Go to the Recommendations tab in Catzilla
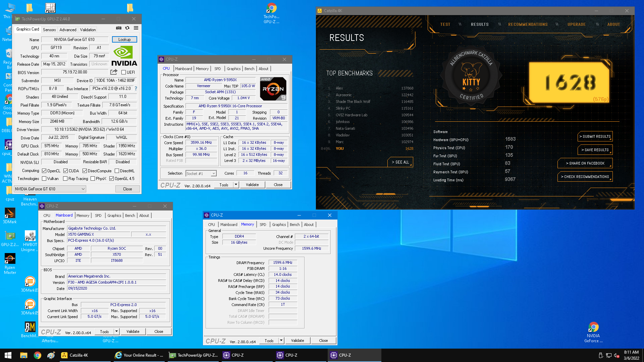The height and width of the screenshot is (362, 644). (528, 24)
